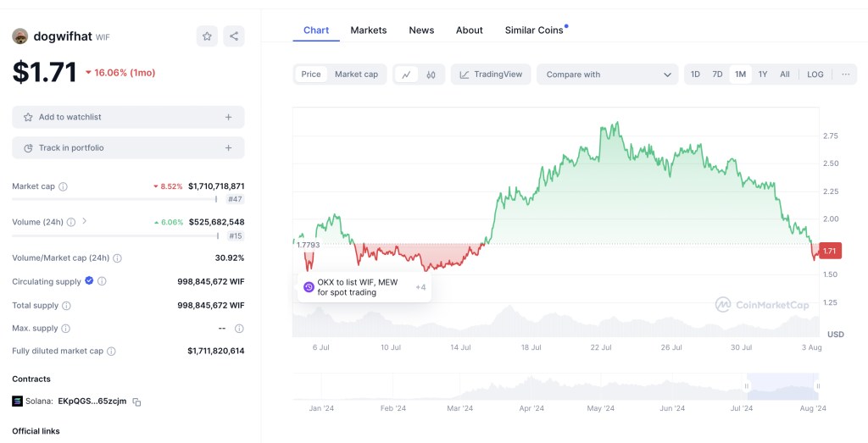This screenshot has width=868, height=443.
Task: Click the highlighted range window in overview chart
Action: click(x=782, y=386)
